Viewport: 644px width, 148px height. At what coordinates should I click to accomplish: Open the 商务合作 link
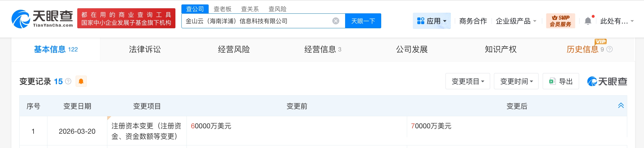(473, 21)
